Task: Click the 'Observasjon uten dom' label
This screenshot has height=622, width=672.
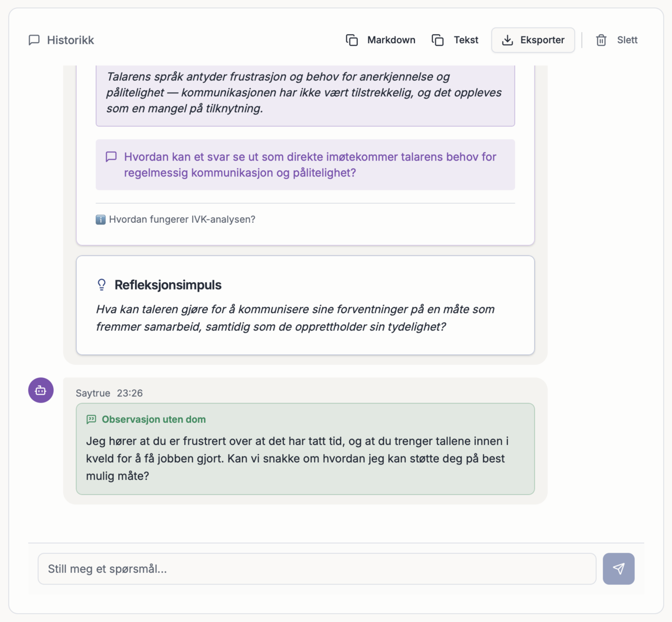Action: pos(154,419)
